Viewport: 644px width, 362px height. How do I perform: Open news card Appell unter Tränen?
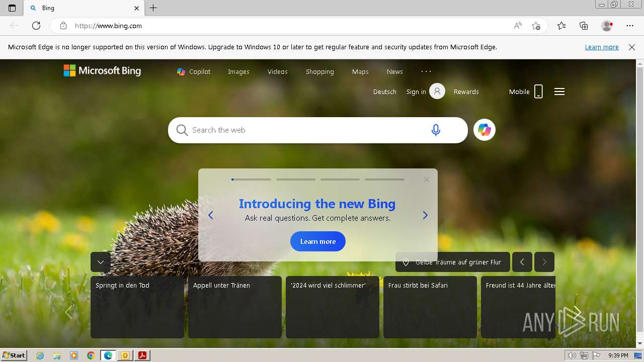coord(235,307)
